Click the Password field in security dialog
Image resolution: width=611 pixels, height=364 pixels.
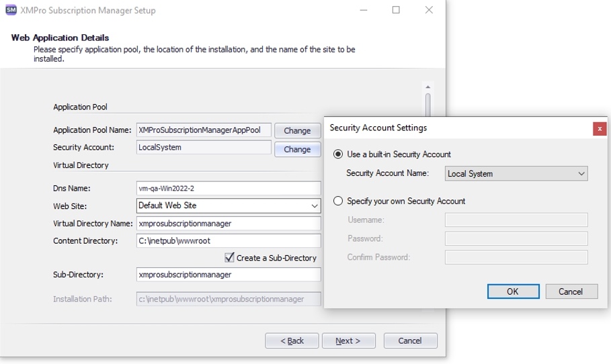[x=516, y=238]
